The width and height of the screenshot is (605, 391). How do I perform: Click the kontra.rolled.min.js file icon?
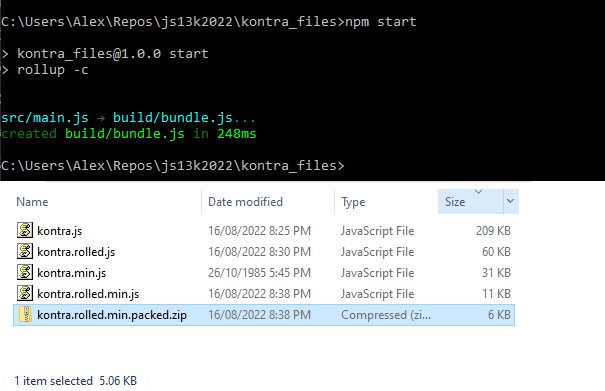tap(25, 293)
